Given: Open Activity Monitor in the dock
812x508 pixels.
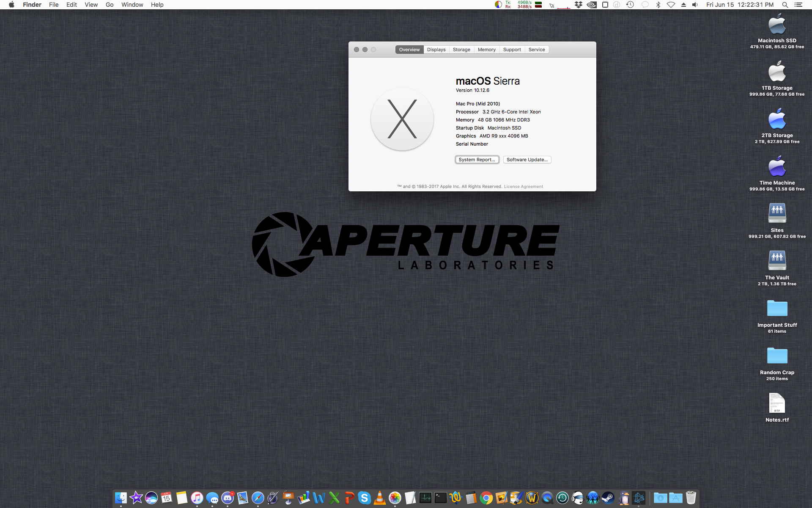Looking at the screenshot, I should point(425,498).
